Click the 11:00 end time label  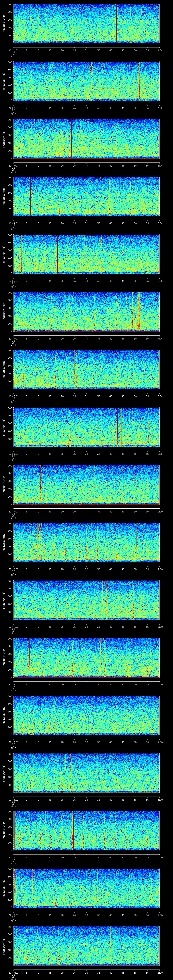[x=160, y=569]
